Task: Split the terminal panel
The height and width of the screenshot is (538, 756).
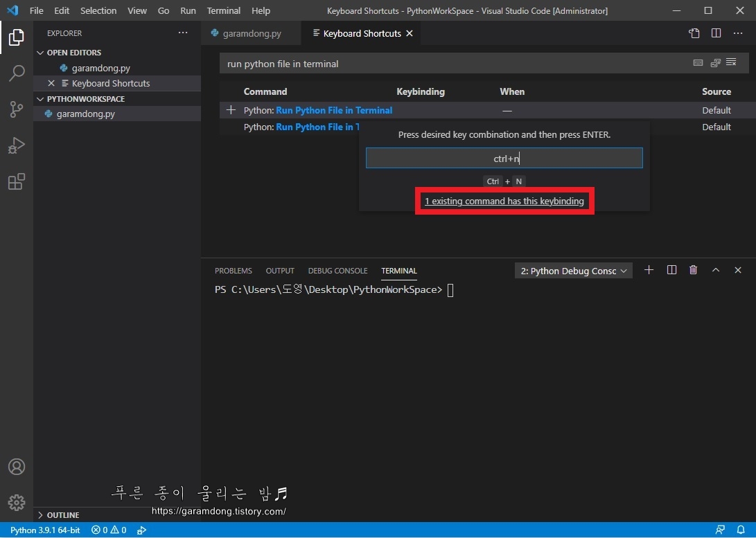Action: [x=671, y=270]
